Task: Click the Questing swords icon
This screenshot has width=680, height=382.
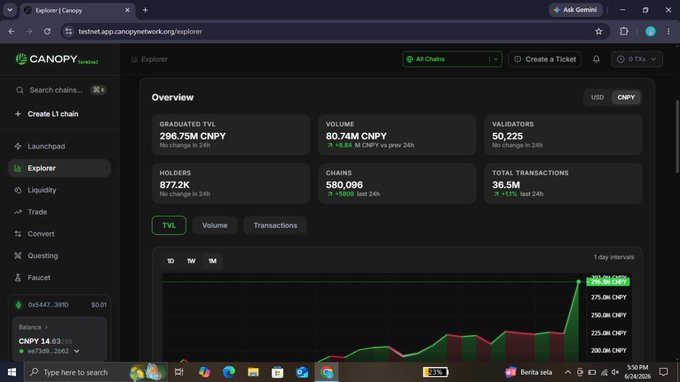Action: 18,256
